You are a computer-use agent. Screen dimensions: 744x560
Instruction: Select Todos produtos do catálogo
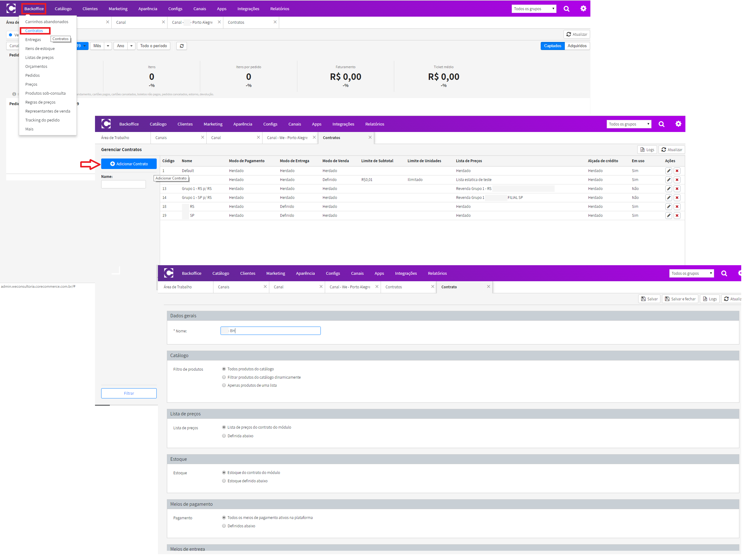click(224, 369)
